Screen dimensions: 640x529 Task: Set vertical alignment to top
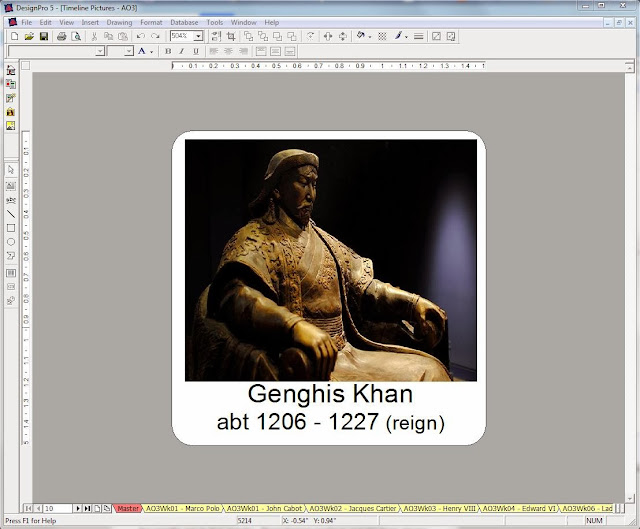261,51
